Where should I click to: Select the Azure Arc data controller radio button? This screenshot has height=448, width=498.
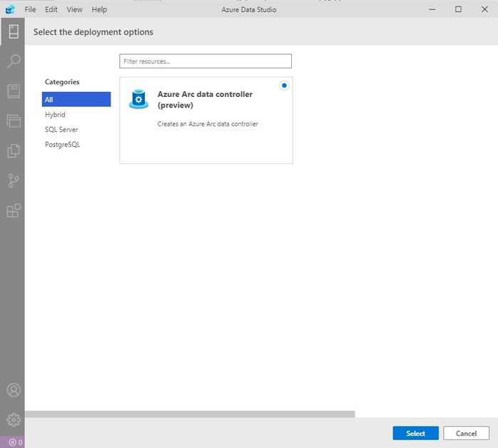(x=284, y=86)
